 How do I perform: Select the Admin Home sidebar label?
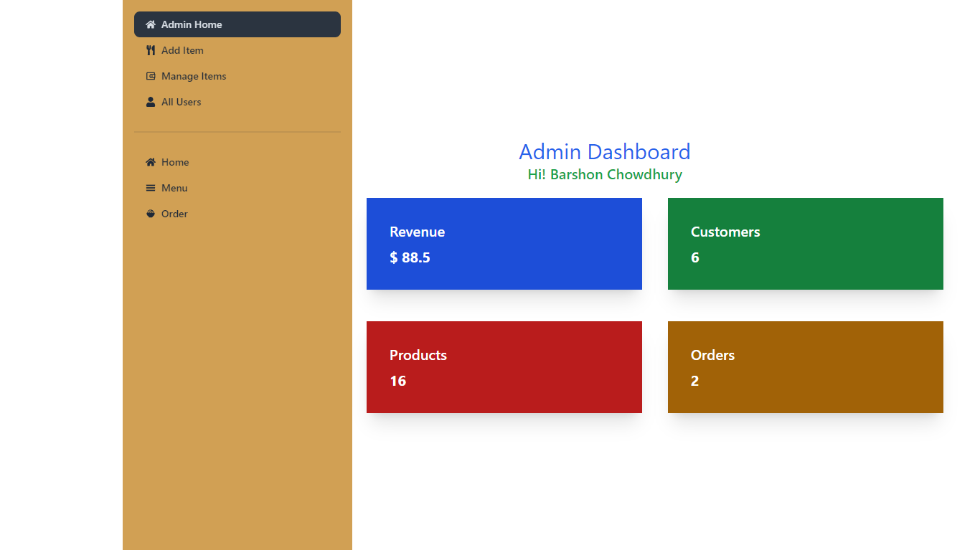192,24
